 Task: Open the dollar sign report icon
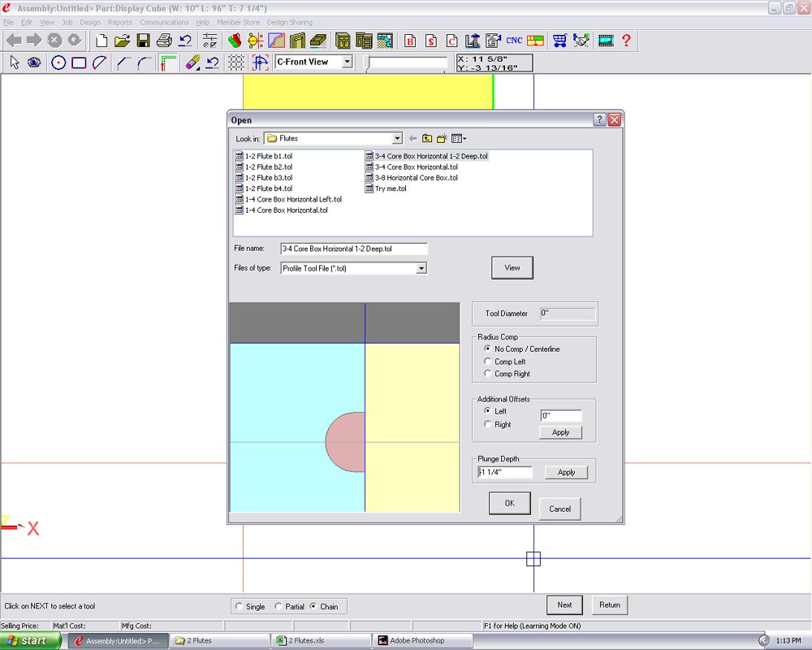coord(431,41)
